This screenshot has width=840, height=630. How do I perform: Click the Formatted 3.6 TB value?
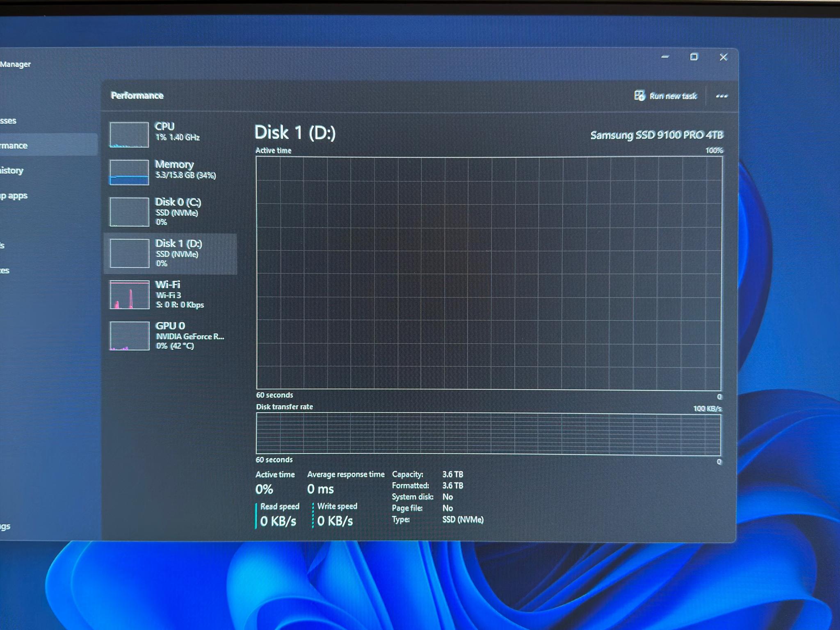click(x=453, y=486)
